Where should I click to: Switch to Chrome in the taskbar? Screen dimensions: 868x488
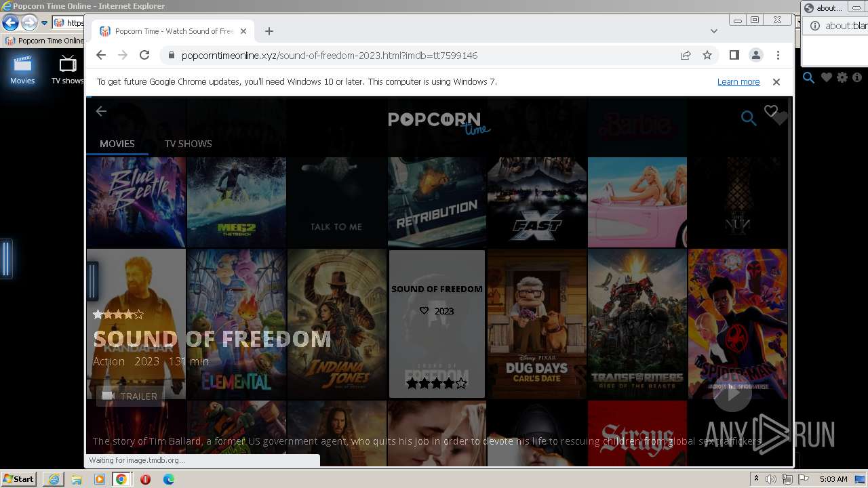point(121,479)
